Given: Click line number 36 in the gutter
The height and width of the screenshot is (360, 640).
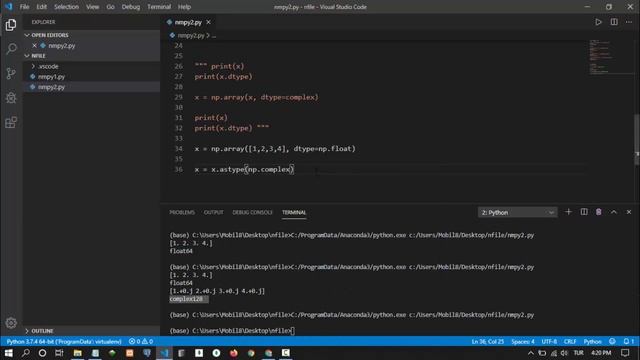Looking at the screenshot, I should (x=178, y=169).
